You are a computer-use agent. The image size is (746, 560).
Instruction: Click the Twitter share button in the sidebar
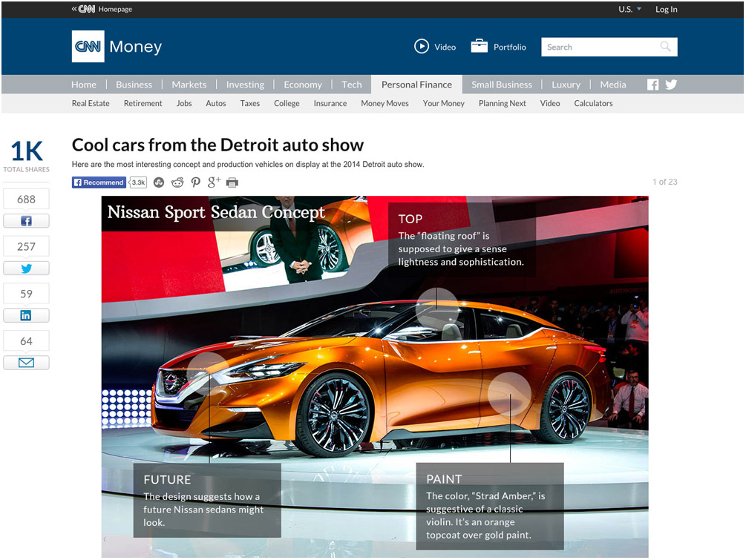[x=26, y=269]
